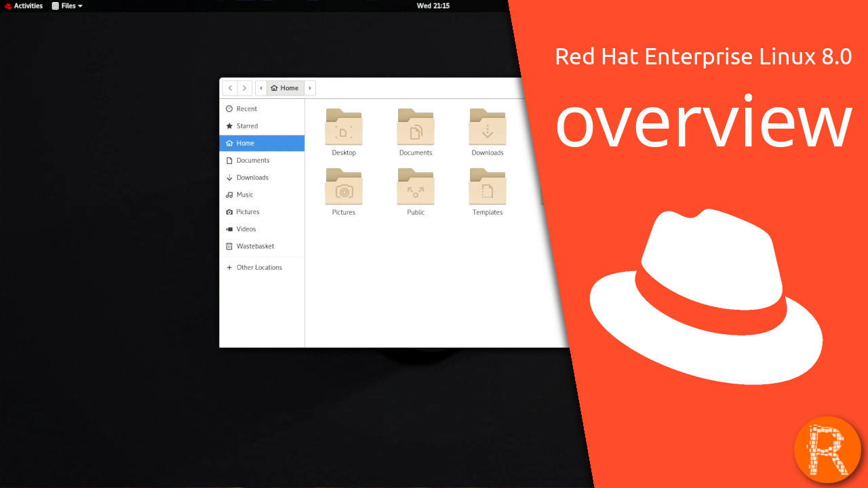The height and width of the screenshot is (488, 868).
Task: Open Wastebasket in the sidebar
Action: [262, 246]
